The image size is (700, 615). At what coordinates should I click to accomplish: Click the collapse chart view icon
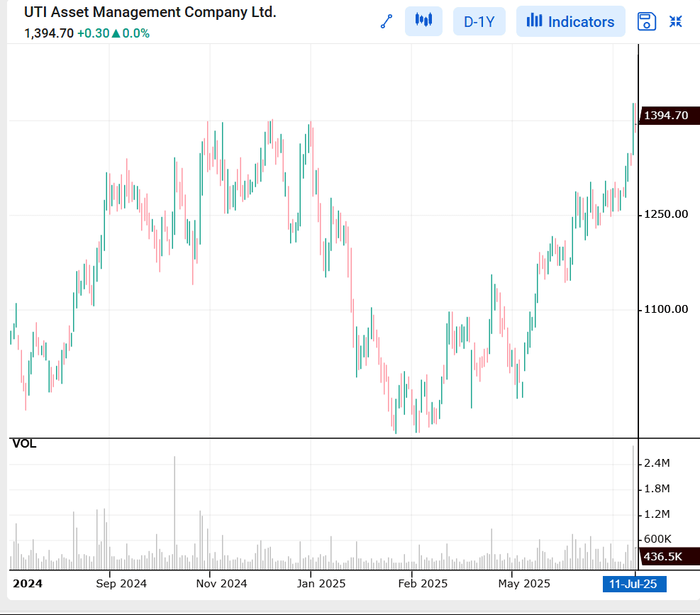(675, 21)
